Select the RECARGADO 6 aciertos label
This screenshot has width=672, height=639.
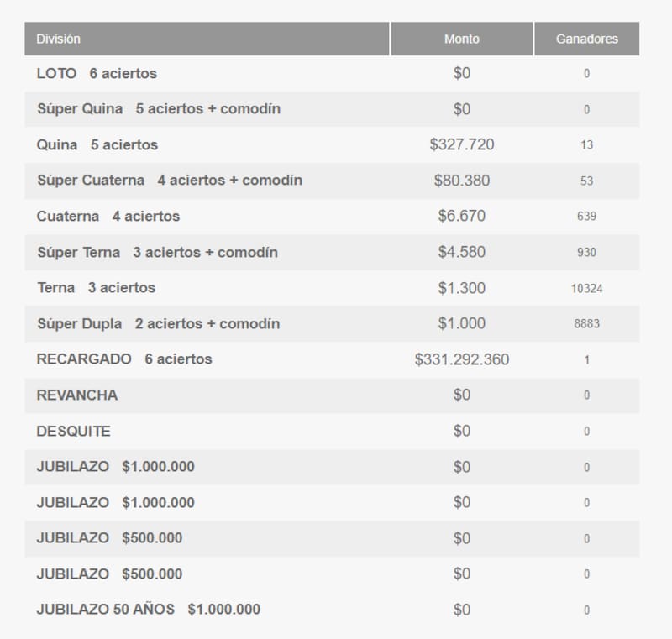coord(124,359)
